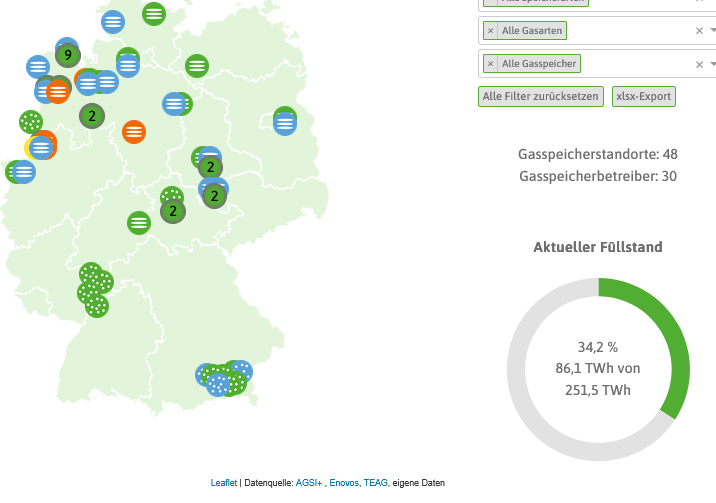Export data with xlsx-Export button
Screen dimensions: 716x503
coord(643,97)
